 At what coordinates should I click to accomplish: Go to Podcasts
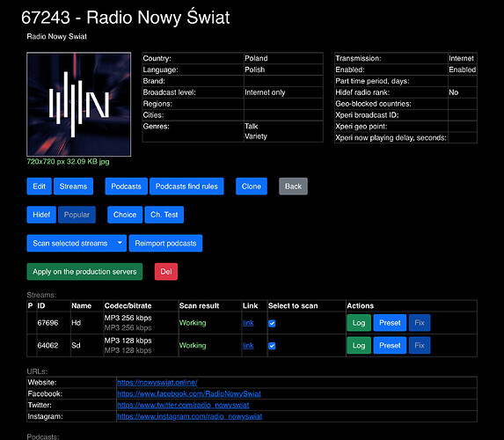point(126,187)
